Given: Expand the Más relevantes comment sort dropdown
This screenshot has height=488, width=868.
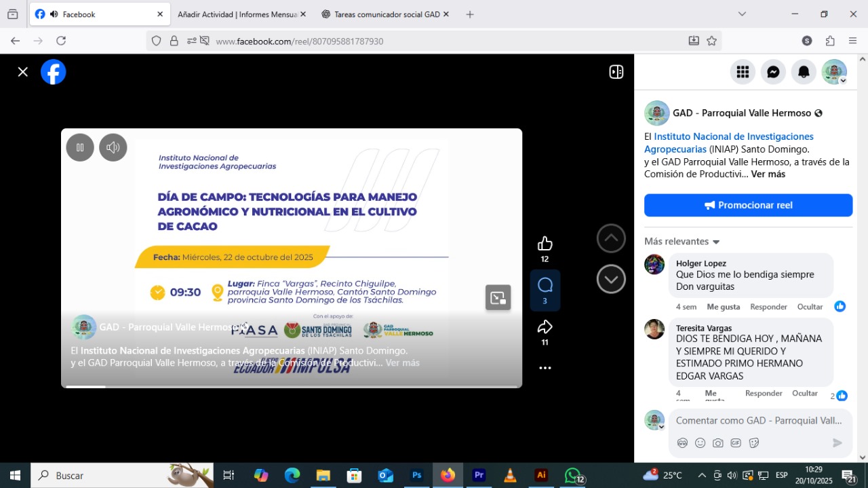Looking at the screenshot, I should pyautogui.click(x=682, y=242).
